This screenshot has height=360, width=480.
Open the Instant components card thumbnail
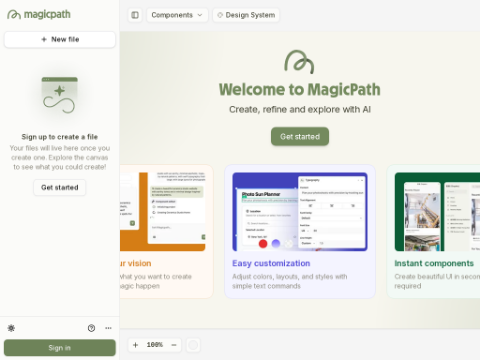coord(437,212)
